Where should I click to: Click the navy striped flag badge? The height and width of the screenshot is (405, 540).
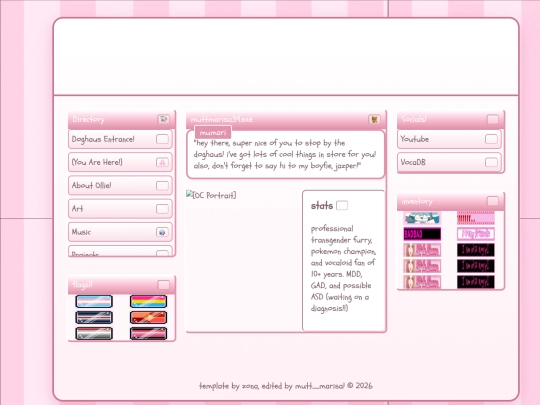[94, 318]
